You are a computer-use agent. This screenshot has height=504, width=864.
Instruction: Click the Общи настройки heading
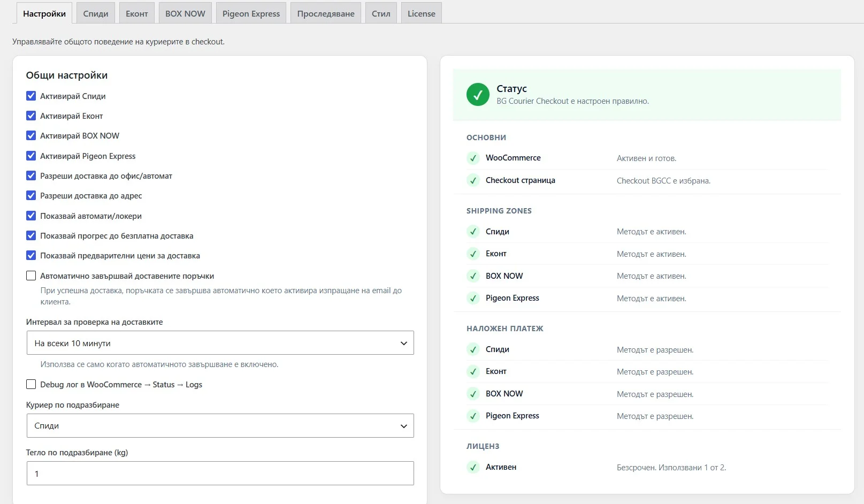67,75
